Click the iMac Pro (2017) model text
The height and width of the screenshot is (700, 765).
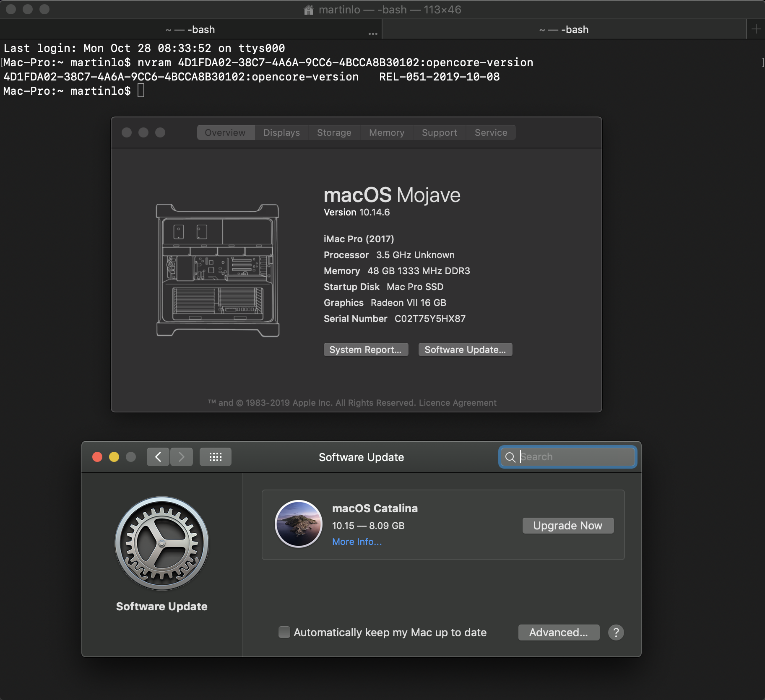(359, 239)
